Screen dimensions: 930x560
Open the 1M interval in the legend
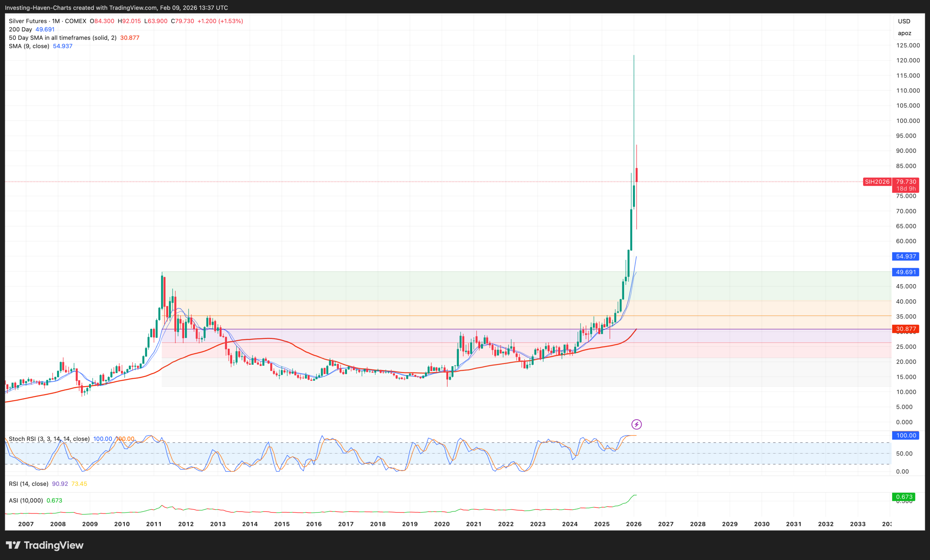click(56, 21)
